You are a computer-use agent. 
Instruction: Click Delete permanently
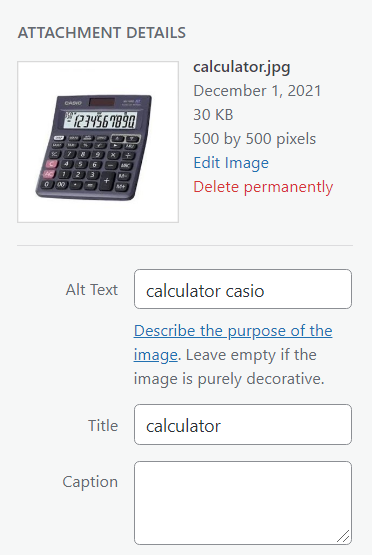click(x=263, y=187)
